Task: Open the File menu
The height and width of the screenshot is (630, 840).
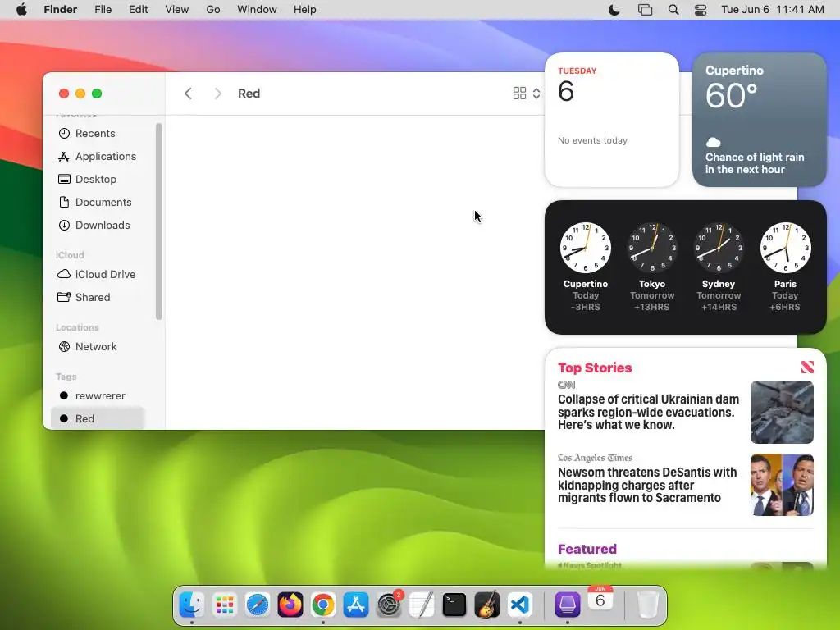Action: (103, 10)
